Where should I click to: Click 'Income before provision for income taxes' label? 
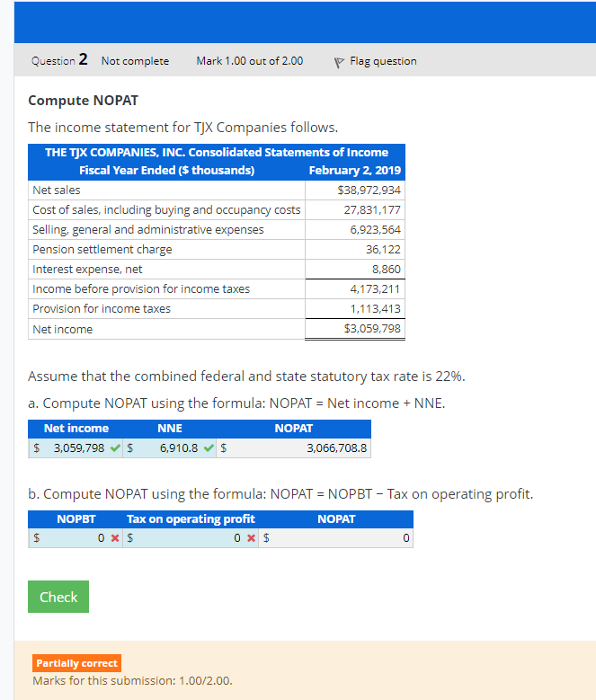tap(141, 288)
